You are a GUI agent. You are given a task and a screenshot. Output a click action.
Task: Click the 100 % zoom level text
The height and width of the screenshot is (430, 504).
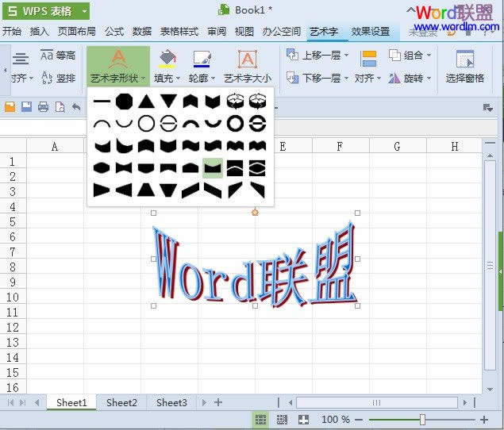tap(336, 420)
